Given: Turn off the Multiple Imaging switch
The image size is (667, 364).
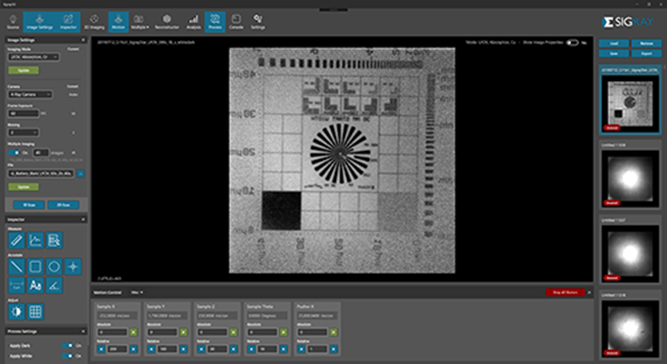Looking at the screenshot, I should click(x=14, y=153).
